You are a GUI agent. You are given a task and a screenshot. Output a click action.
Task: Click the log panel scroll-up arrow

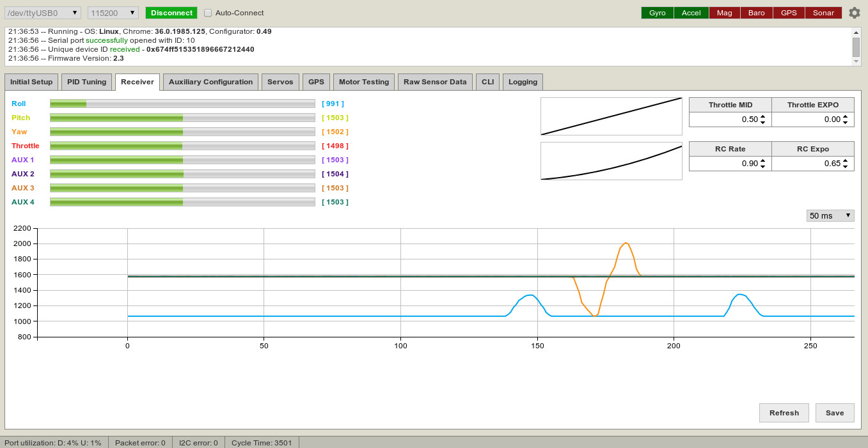[856, 32]
